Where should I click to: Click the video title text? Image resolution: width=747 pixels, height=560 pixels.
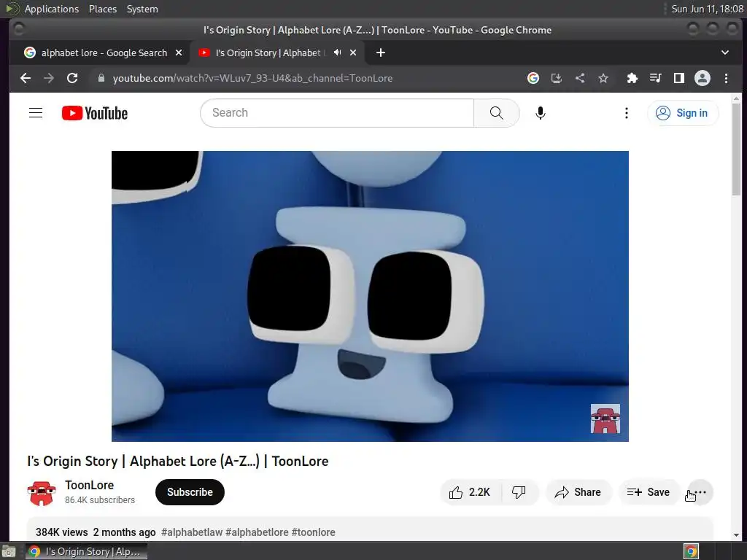tap(178, 461)
